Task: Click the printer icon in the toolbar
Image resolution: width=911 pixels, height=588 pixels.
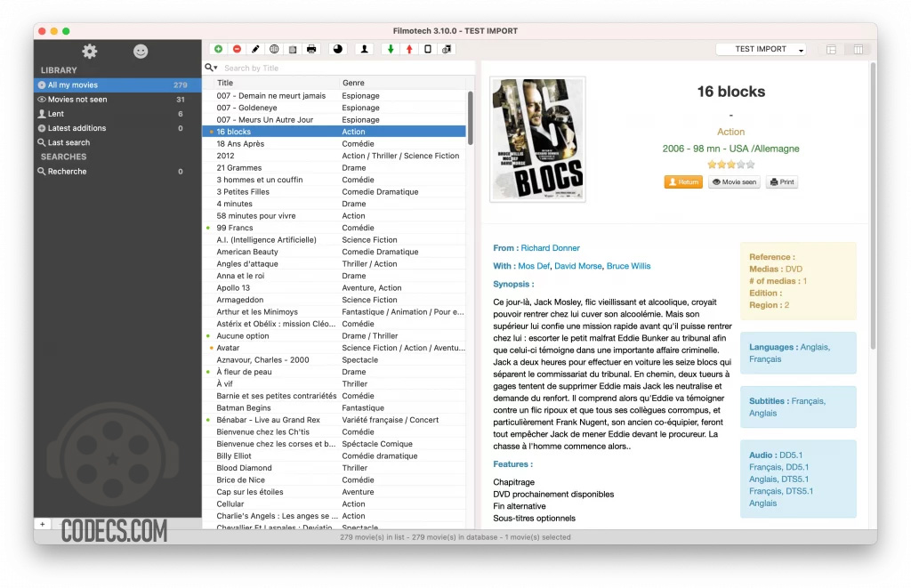Action: (311, 50)
